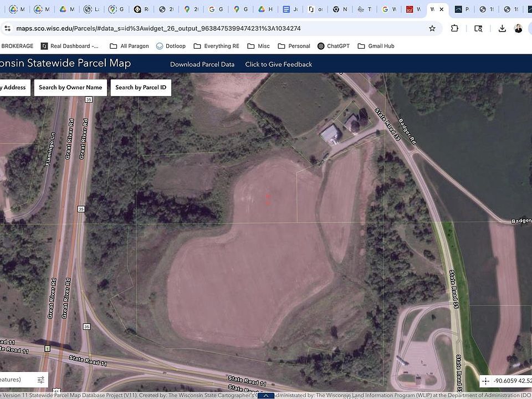Click the Download Parcel Data menu item
Screen dimensions: 532x399
tap(202, 64)
